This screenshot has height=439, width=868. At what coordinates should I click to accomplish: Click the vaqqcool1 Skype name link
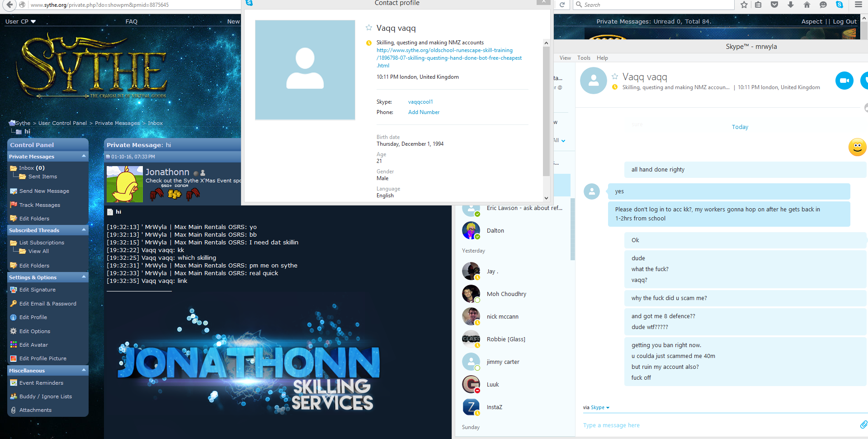(420, 102)
